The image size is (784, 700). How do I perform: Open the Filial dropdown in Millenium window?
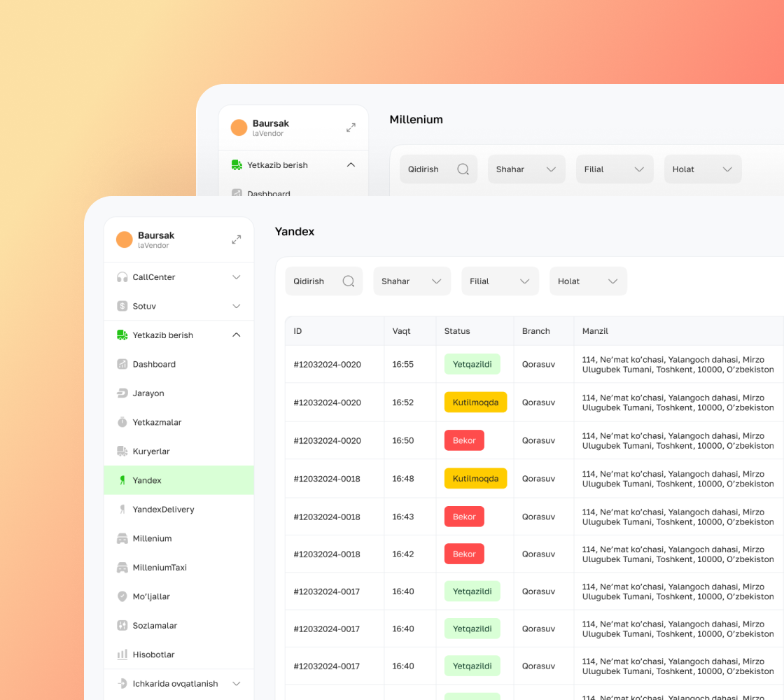click(615, 169)
